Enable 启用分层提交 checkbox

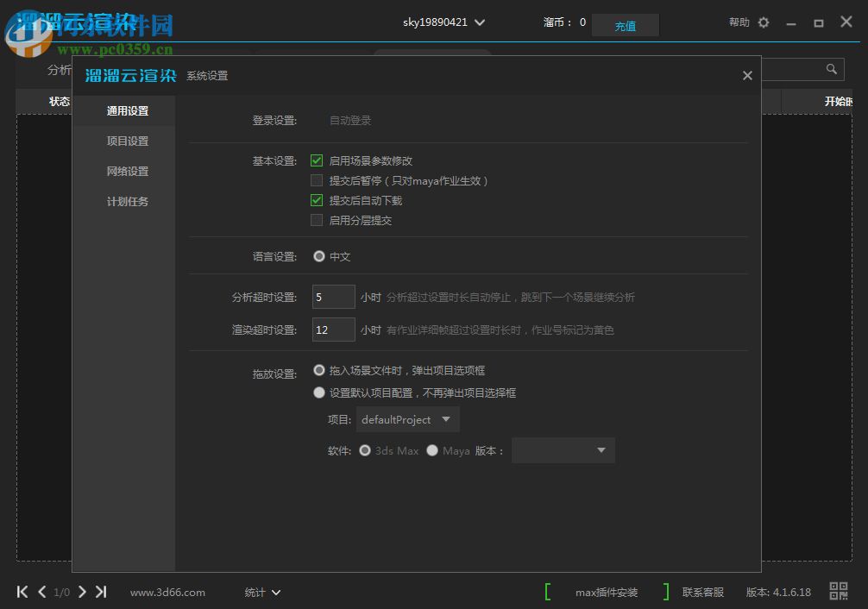[x=317, y=220]
